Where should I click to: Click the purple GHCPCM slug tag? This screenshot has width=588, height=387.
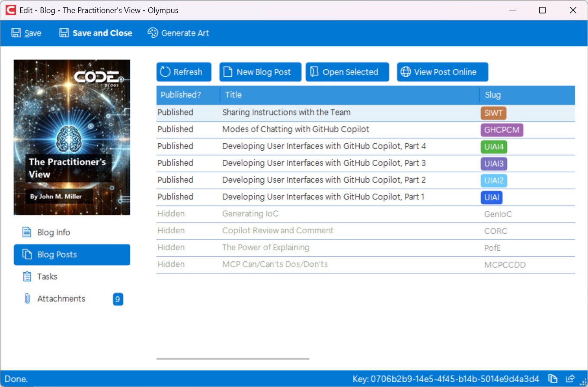(502, 130)
